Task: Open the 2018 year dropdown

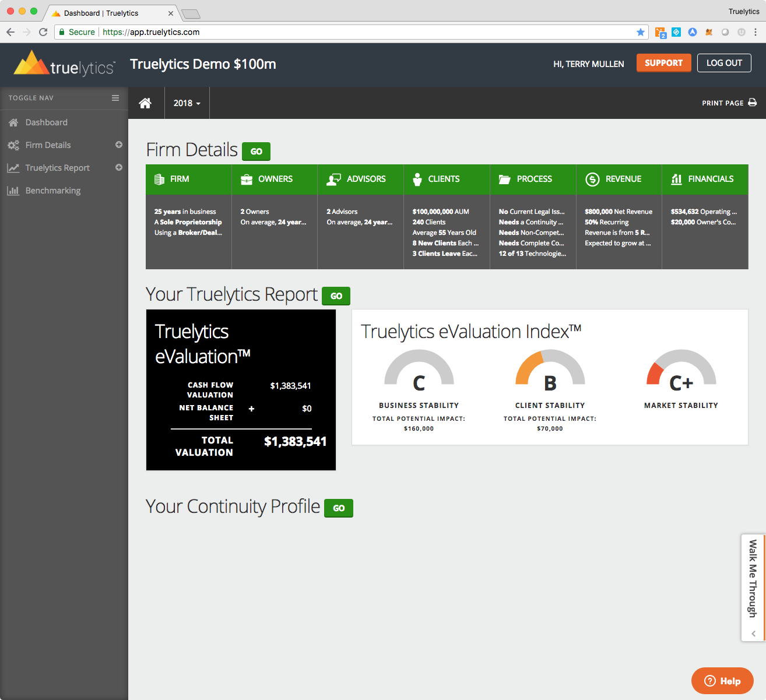Action: click(x=187, y=103)
